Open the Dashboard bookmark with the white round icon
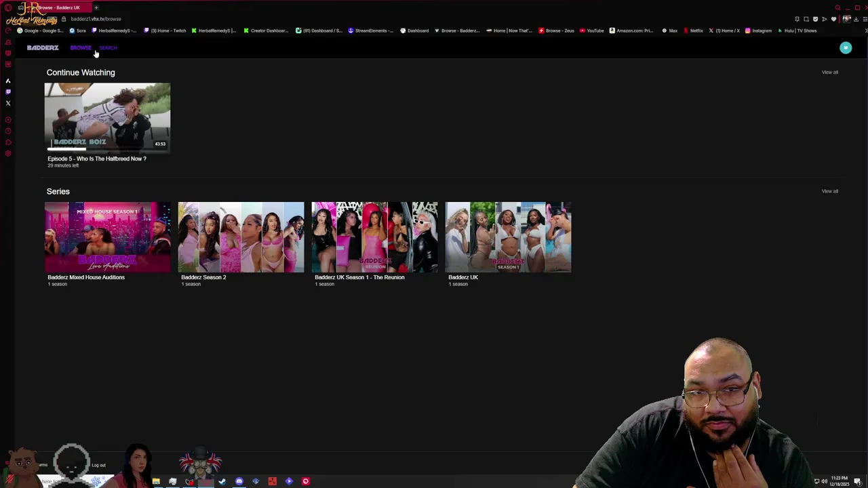The height and width of the screenshot is (488, 868). (414, 30)
